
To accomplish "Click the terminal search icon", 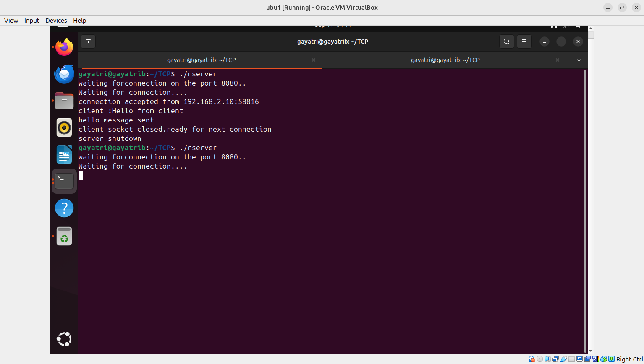I will tap(507, 42).
